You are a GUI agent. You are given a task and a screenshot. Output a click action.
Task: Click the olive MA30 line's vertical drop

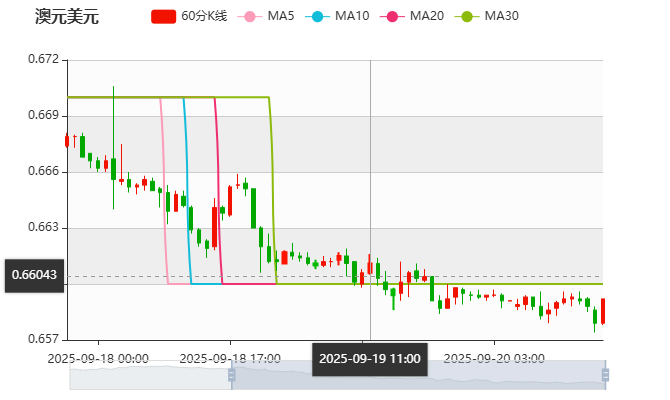pyautogui.click(x=273, y=190)
